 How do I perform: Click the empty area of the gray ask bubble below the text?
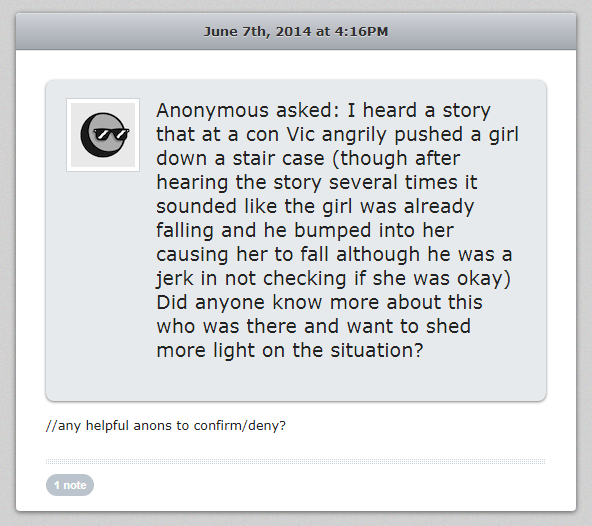[x=296, y=379]
